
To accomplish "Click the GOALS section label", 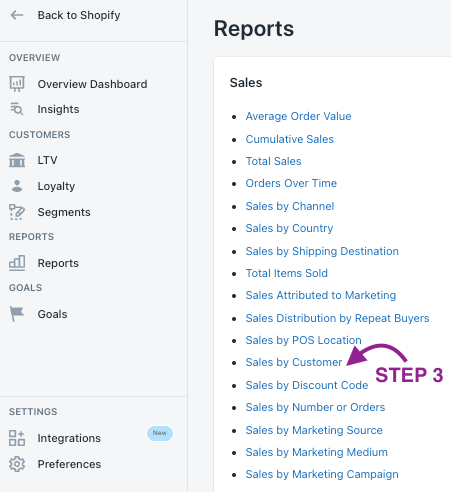I will (x=25, y=288).
